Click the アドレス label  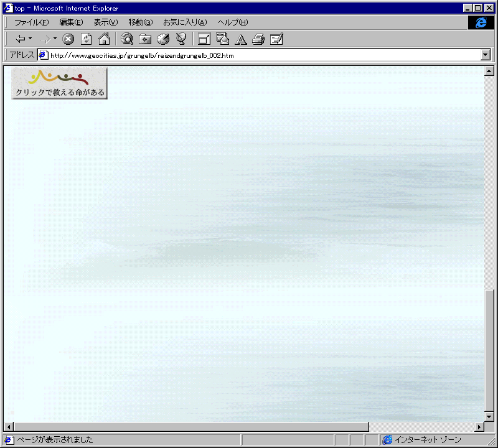pos(22,55)
